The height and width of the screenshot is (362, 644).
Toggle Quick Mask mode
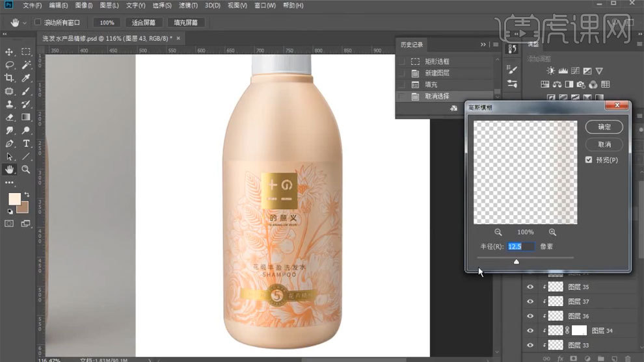(9, 224)
